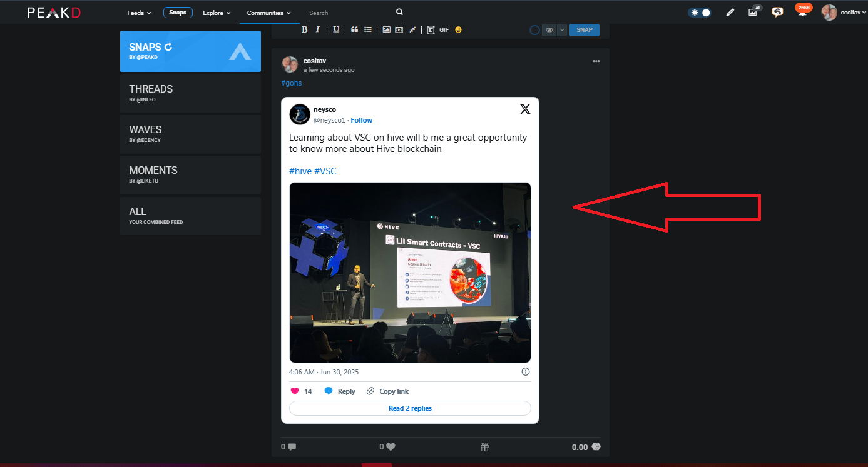Select SNAPS by @PEAKD feed tab

coord(190,51)
